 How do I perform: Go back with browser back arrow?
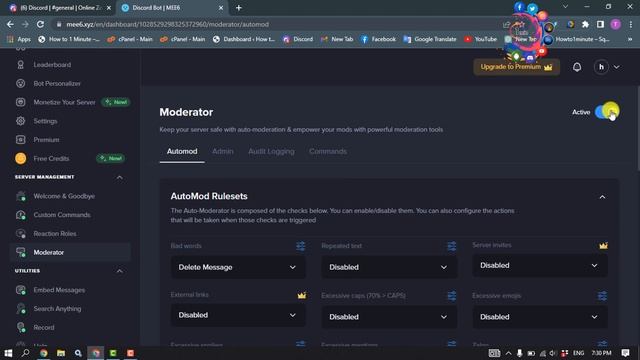click(10, 24)
